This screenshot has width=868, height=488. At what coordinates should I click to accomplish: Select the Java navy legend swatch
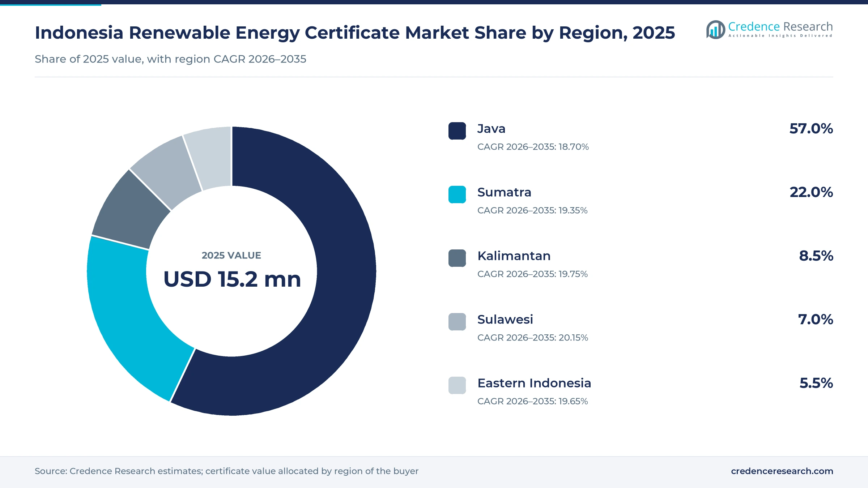(x=457, y=131)
